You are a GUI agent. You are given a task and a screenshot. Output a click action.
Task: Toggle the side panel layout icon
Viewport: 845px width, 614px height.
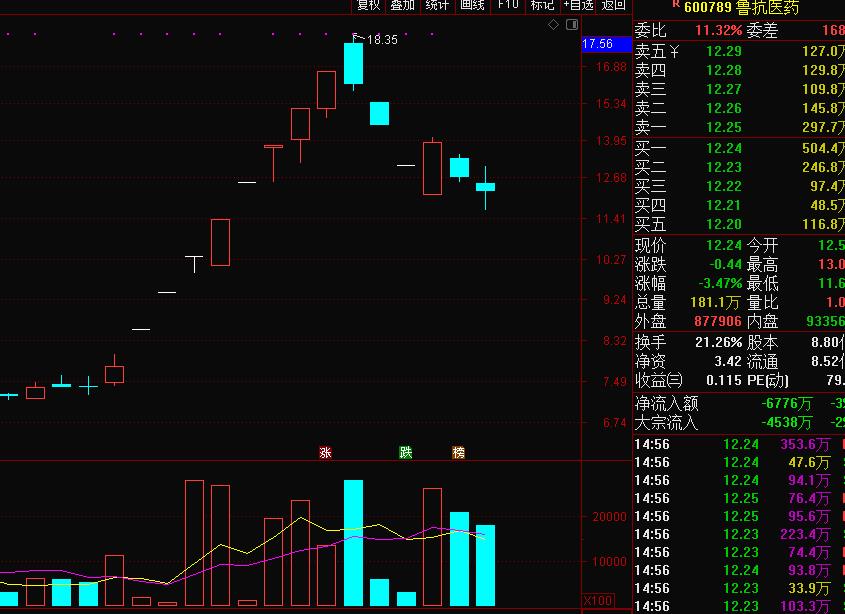pyautogui.click(x=571, y=23)
